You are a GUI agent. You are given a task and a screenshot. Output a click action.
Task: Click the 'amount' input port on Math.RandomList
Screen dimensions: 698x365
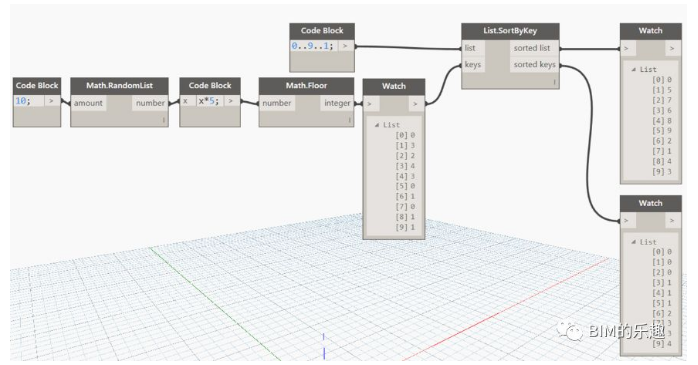88,103
